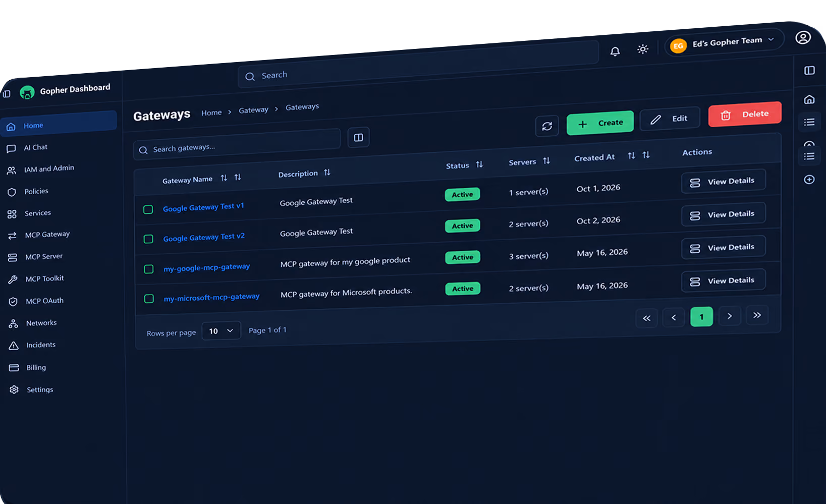The image size is (826, 504).
Task: Open the notifications bell
Action: [x=615, y=51]
